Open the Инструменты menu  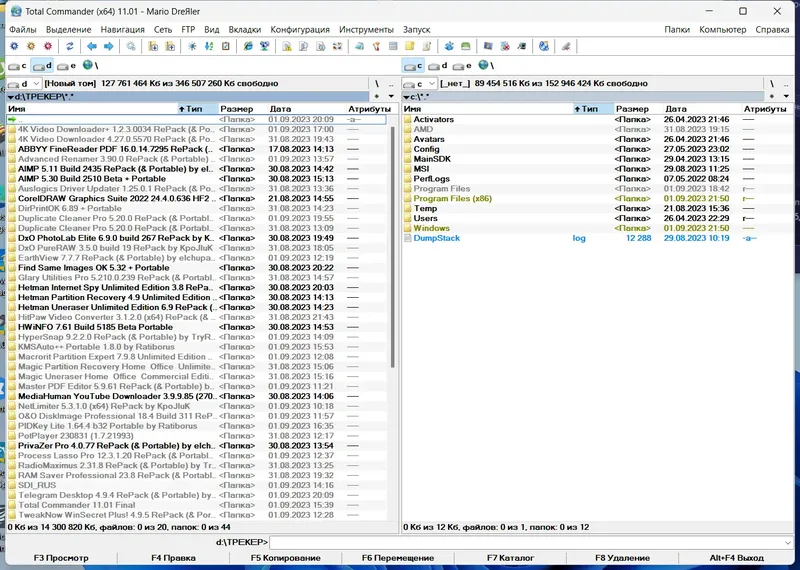pos(366,30)
